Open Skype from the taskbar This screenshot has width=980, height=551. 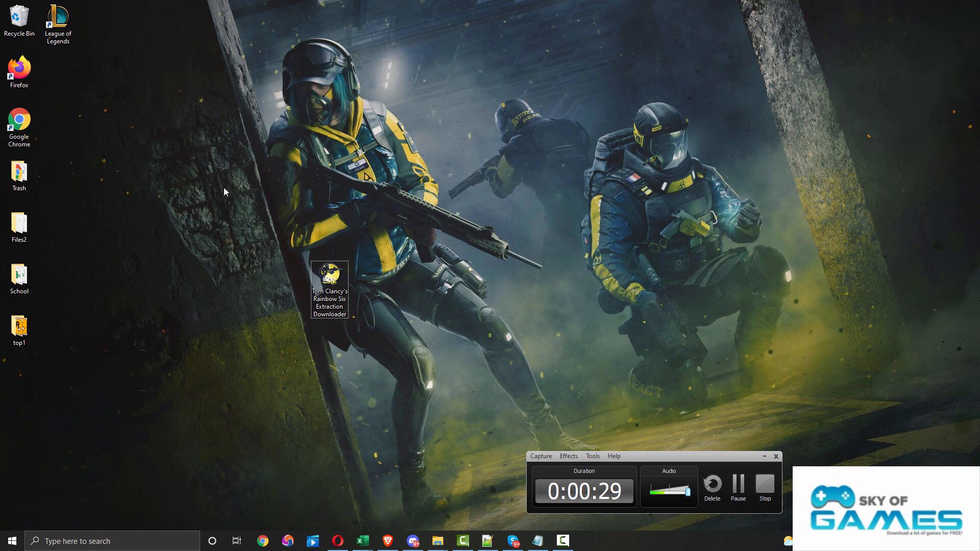[x=513, y=541]
